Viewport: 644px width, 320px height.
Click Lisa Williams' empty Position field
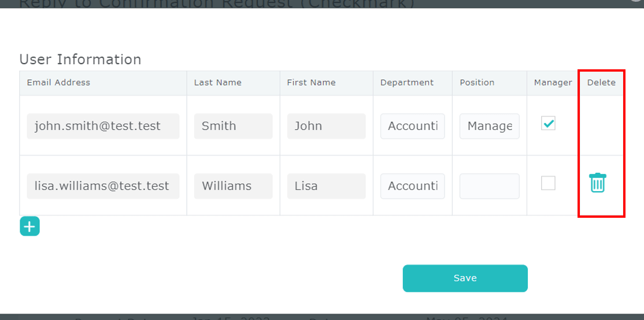489,186
